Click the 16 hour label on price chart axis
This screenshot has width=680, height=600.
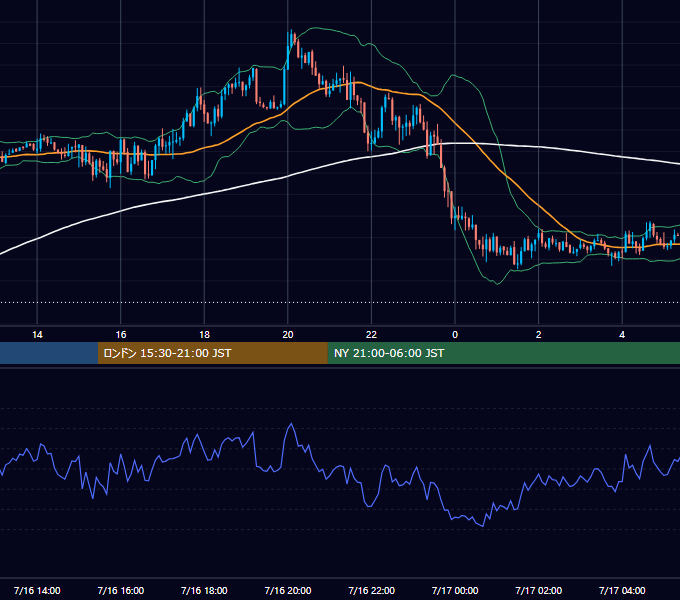[121, 335]
